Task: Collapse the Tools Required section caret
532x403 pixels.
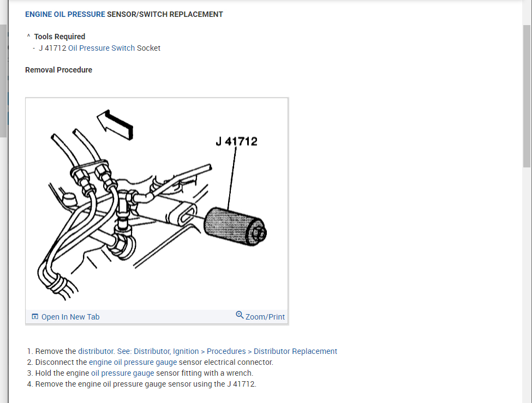Action: (x=28, y=35)
